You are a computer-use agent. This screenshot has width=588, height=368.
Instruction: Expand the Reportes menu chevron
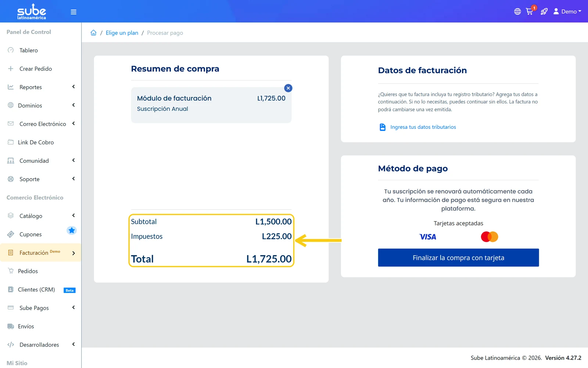click(x=73, y=87)
